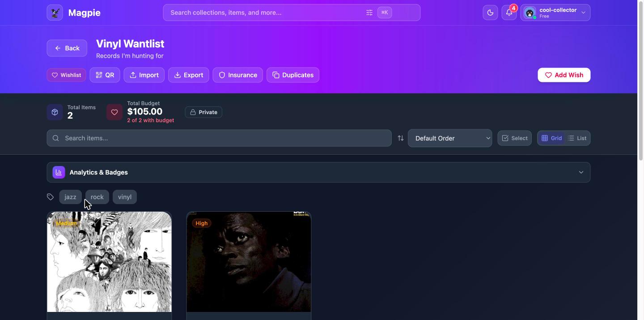Open the search filter sliders icon

click(369, 13)
